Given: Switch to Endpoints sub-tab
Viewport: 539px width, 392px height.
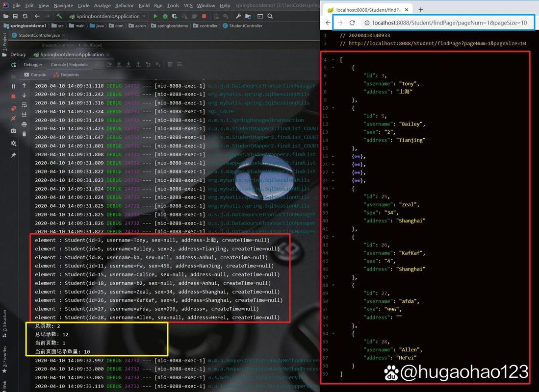Looking at the screenshot, I should pyautogui.click(x=67, y=74).
